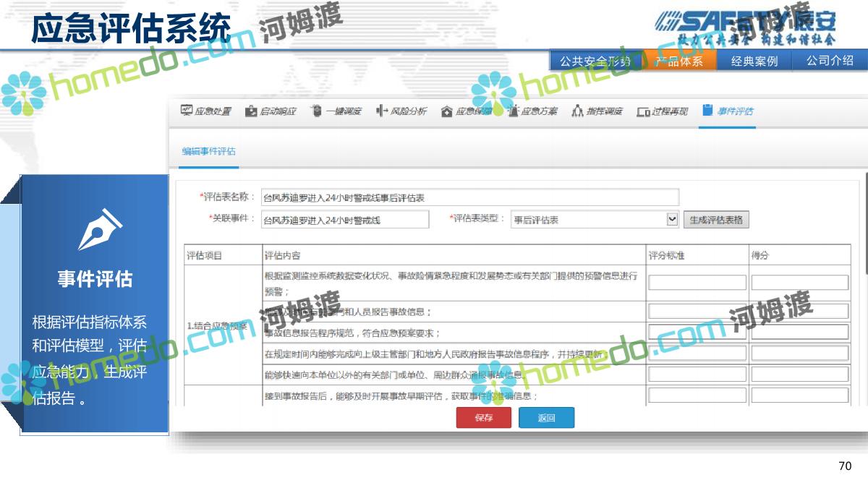Screen dimensions: 868x488
Task: Click the 生成评估表格 button
Action: coord(715,220)
